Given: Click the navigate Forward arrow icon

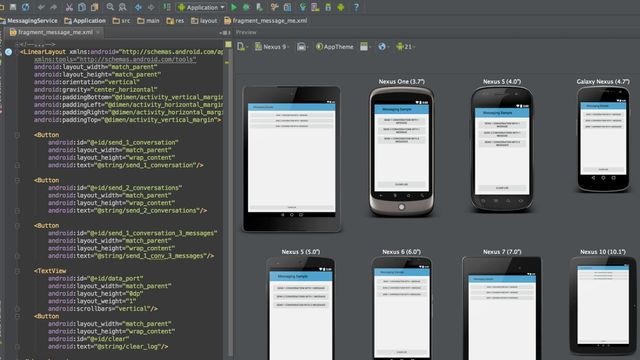Looking at the screenshot, I should pyautogui.click(x=151, y=7).
